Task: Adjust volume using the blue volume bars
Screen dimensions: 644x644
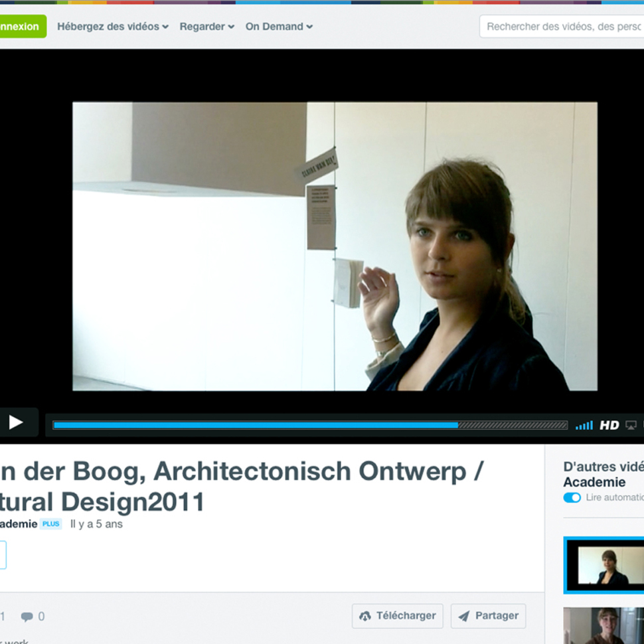Action: tap(584, 426)
